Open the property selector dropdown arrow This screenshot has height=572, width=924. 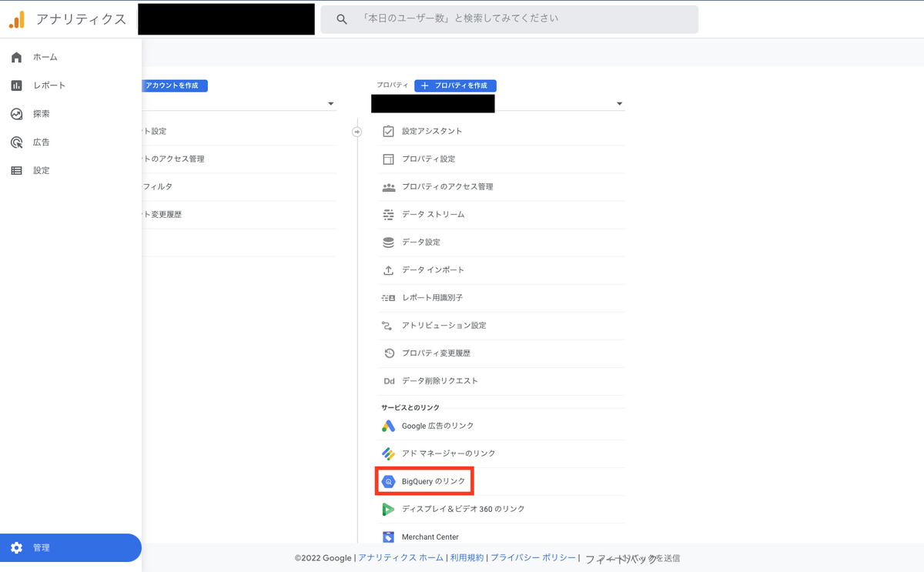[x=619, y=104]
